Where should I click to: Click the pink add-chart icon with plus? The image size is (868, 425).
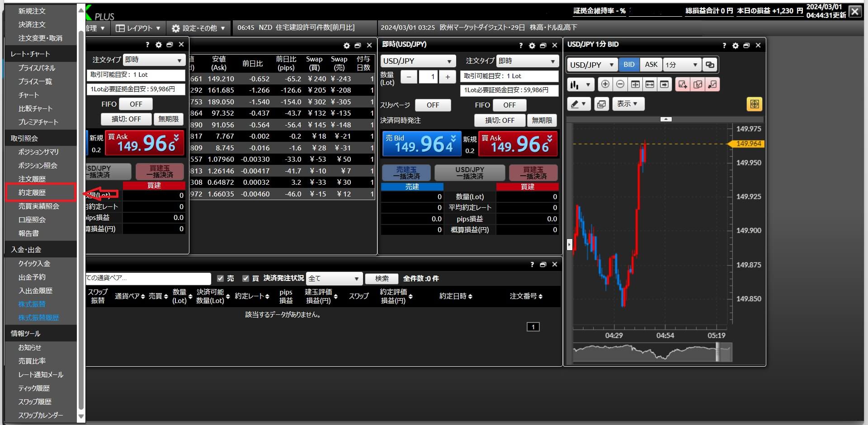(x=683, y=84)
